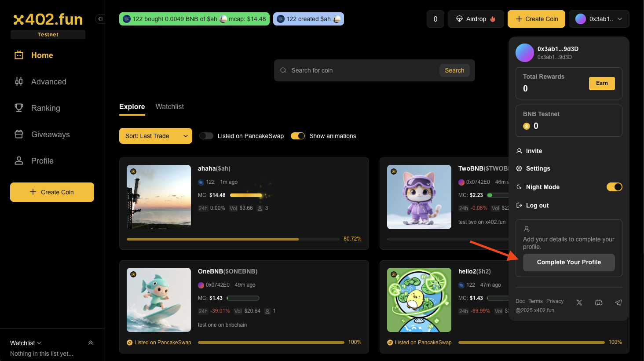
Task: Select Settings in the account menu
Action: 538,168
